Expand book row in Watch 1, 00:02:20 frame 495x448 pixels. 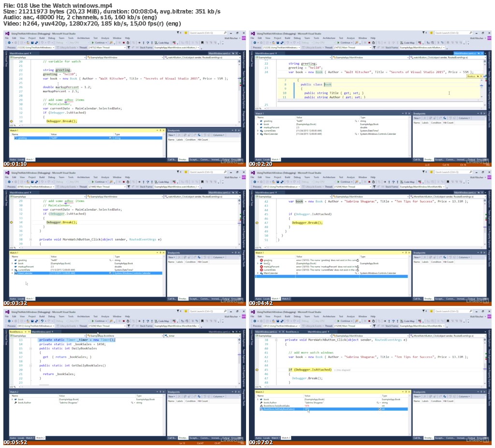pyautogui.click(x=258, y=124)
